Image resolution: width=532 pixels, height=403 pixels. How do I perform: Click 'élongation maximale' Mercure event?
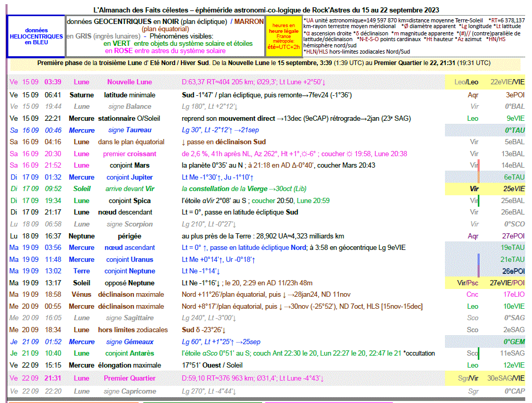(130, 366)
